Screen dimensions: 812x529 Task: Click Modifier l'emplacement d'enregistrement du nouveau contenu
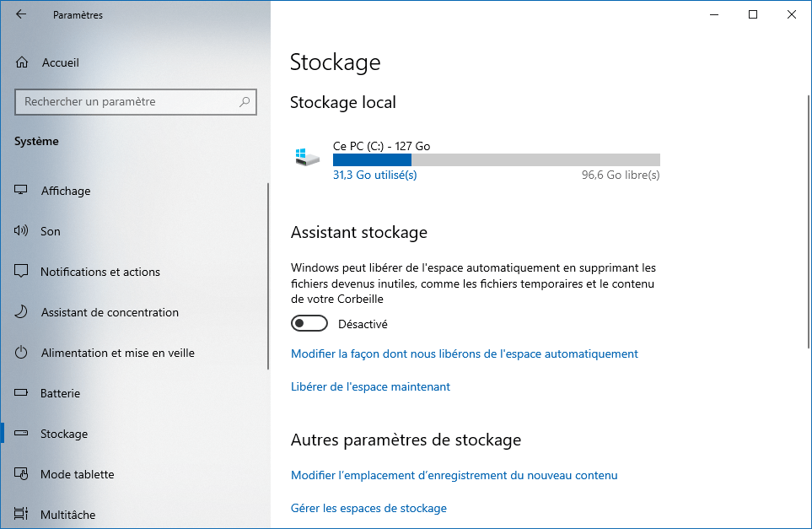(454, 475)
